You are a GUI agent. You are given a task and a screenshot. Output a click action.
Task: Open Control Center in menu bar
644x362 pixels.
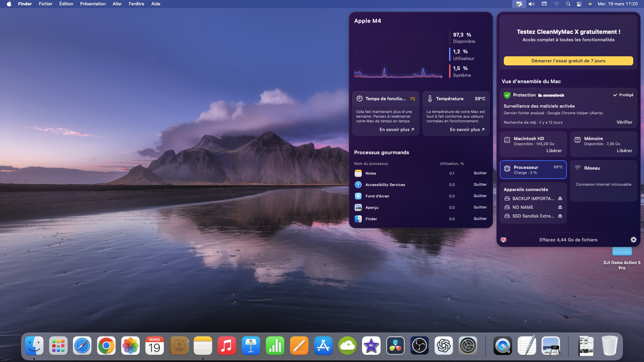[x=579, y=4]
